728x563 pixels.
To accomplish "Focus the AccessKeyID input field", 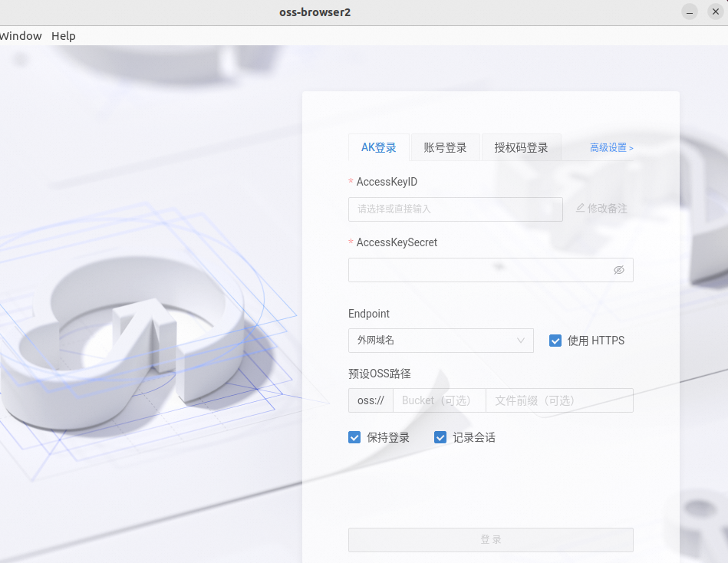I will point(456,209).
